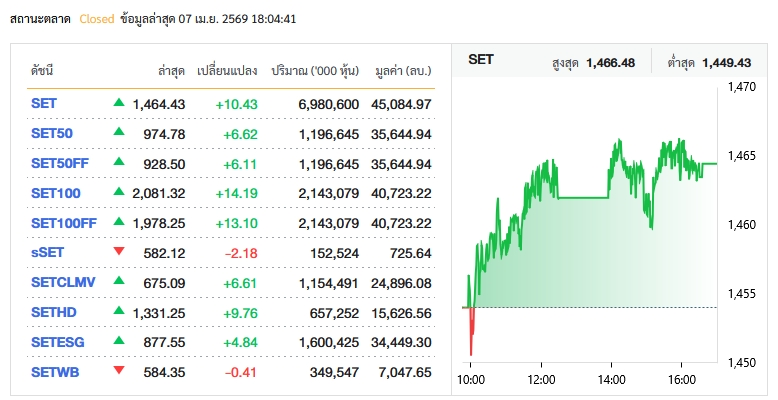Click the เปลี่ยนแปลง column header

pyautogui.click(x=228, y=71)
